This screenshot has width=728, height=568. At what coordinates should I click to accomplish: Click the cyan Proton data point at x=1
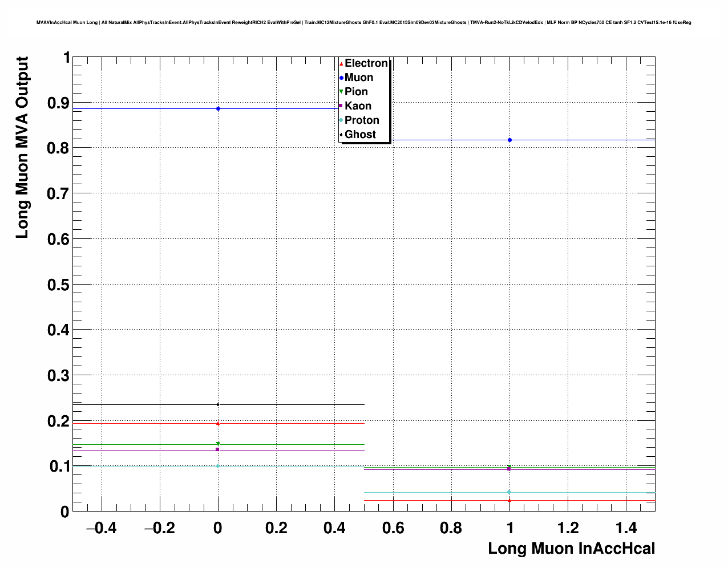(x=509, y=492)
